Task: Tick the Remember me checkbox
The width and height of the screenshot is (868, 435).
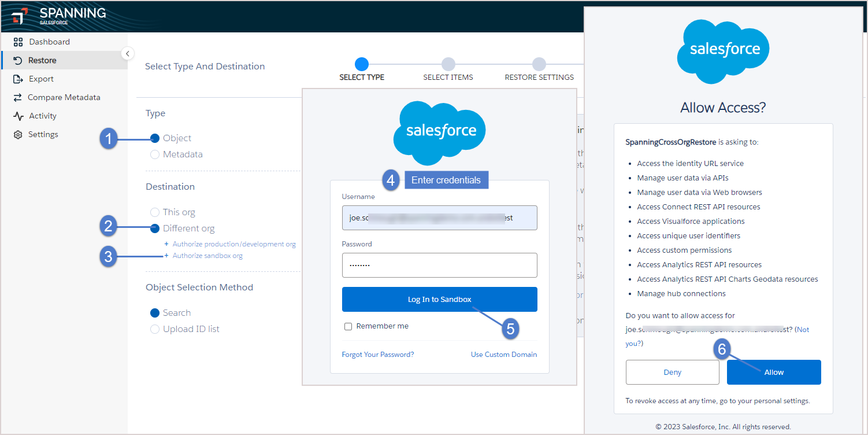Action: [348, 326]
